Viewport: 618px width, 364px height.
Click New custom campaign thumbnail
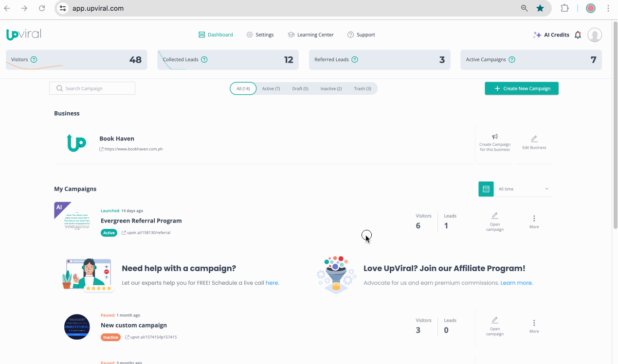click(x=77, y=327)
